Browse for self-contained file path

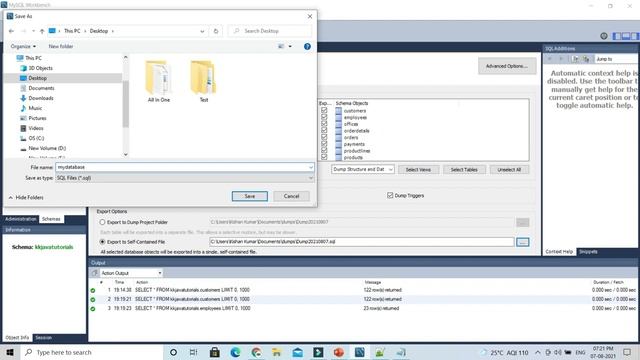tap(522, 242)
